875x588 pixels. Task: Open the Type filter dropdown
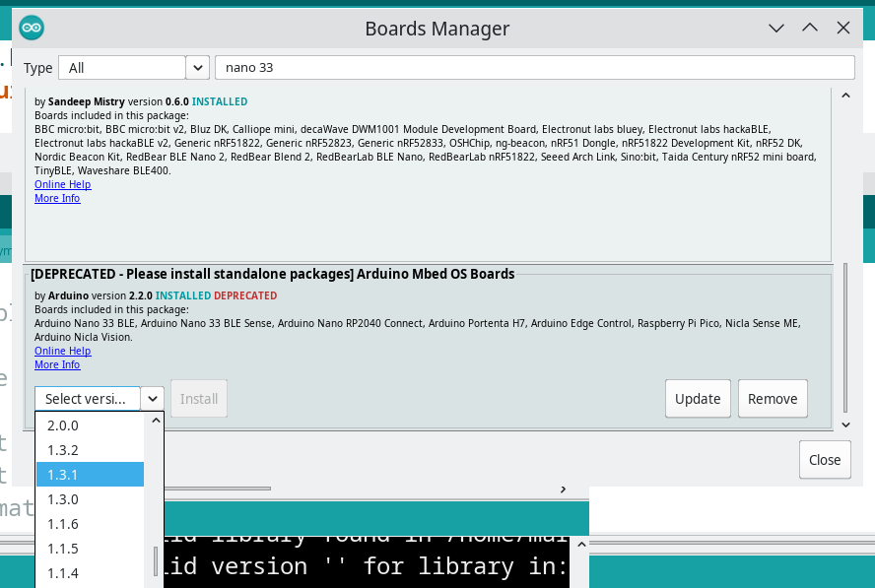click(133, 67)
